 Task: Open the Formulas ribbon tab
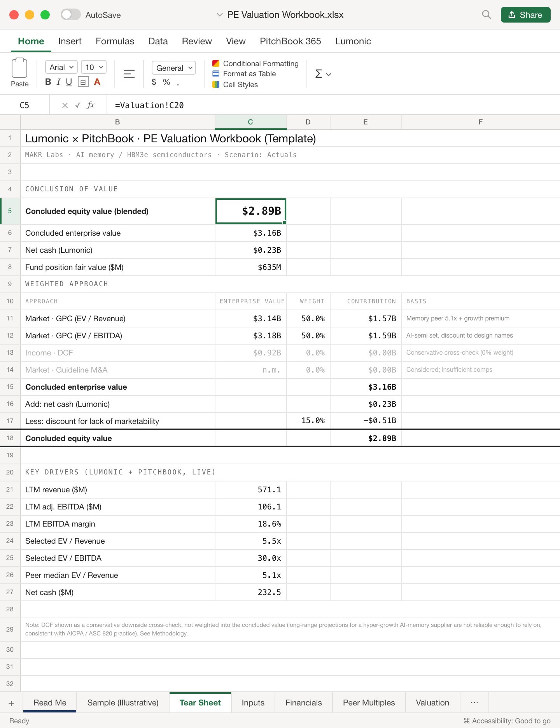pyautogui.click(x=115, y=41)
